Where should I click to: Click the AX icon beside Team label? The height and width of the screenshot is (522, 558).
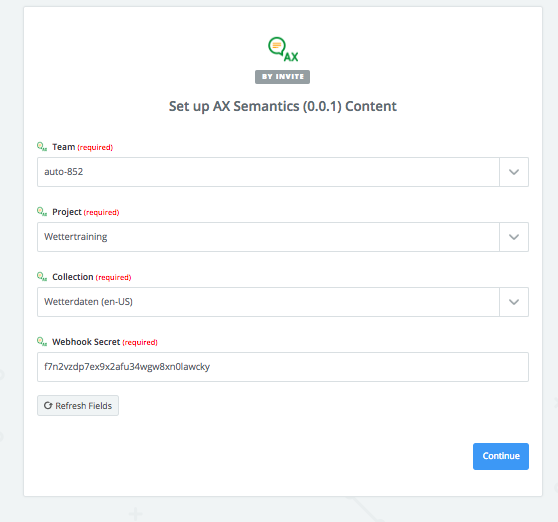tap(42, 147)
